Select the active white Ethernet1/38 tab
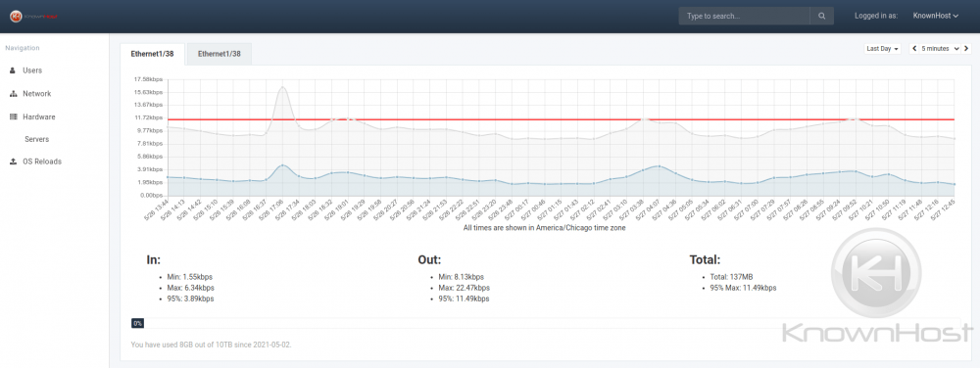This screenshot has height=368, width=980. [152, 54]
